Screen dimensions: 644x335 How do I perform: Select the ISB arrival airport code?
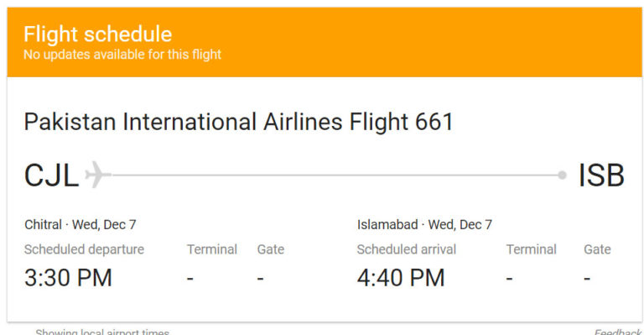[601, 175]
